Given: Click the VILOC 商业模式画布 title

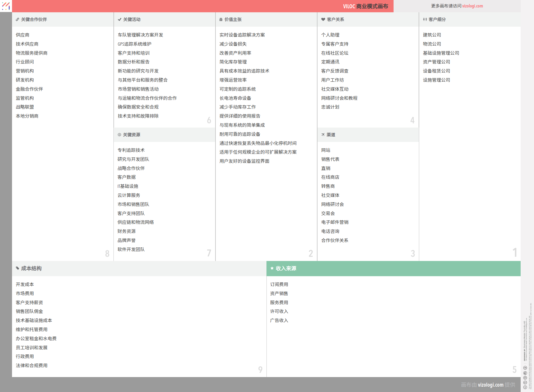Looking at the screenshot, I should [365, 6].
